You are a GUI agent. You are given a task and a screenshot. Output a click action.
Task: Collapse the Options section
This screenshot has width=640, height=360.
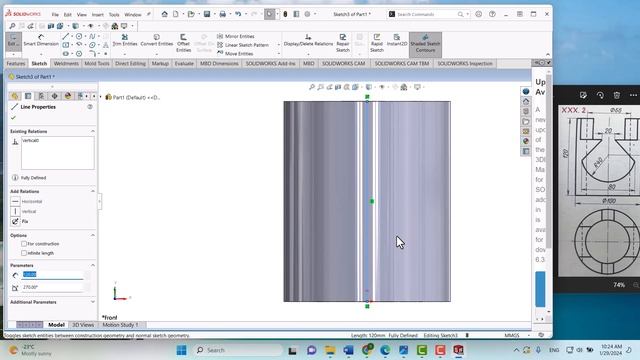tap(93, 236)
